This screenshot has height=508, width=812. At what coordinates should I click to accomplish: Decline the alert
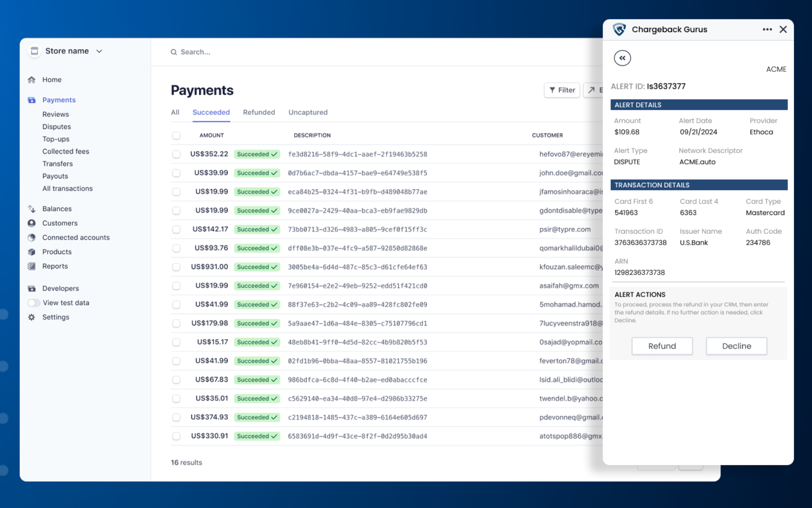point(736,346)
